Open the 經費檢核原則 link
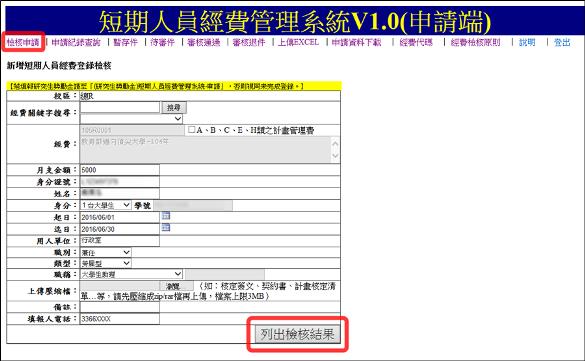Screen dimensions: 585x361 pyautogui.click(x=475, y=42)
